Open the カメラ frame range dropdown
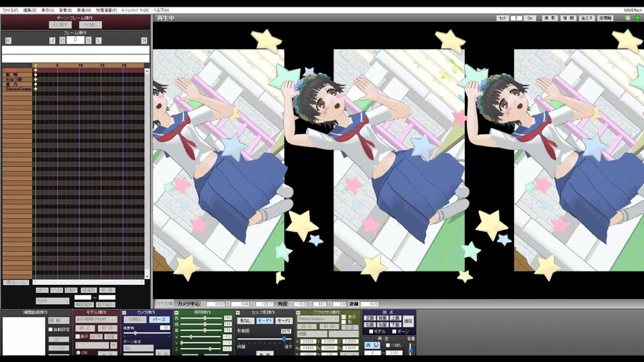The image size is (644, 362). click(52, 301)
